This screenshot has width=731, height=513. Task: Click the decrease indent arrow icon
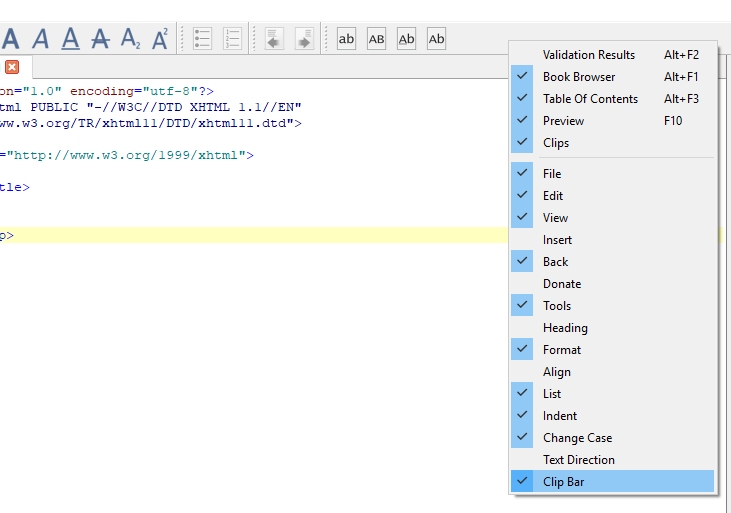[274, 39]
